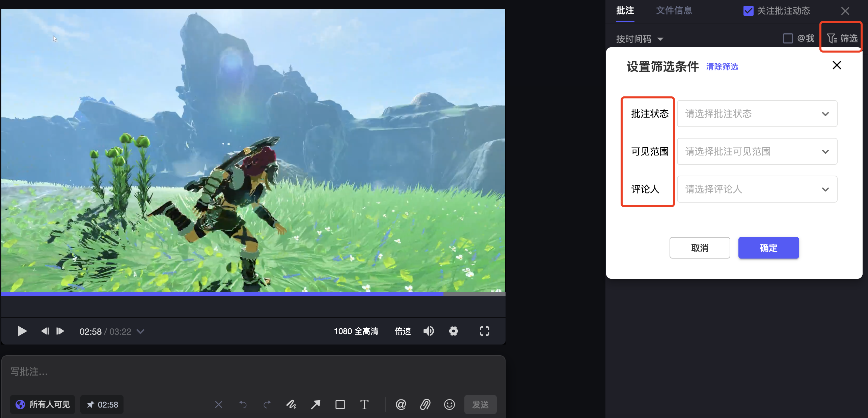Uncheck 关注批注动态 checkbox
Image resolution: width=868 pixels, height=418 pixels.
tap(748, 11)
